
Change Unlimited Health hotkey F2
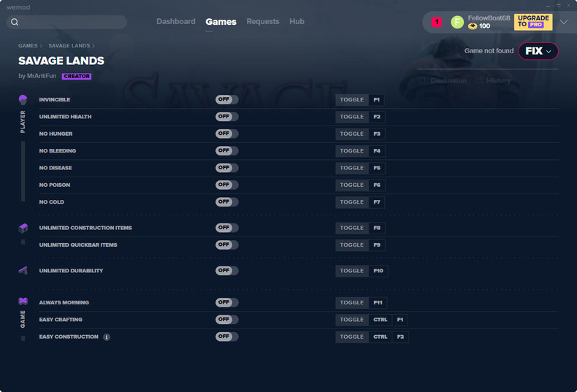377,117
